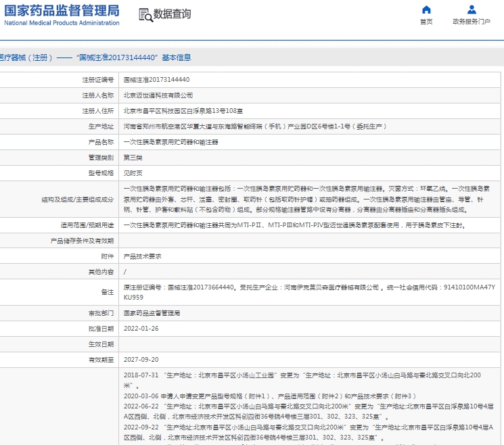Click National Medical Products Administration subtitle

coord(62,23)
